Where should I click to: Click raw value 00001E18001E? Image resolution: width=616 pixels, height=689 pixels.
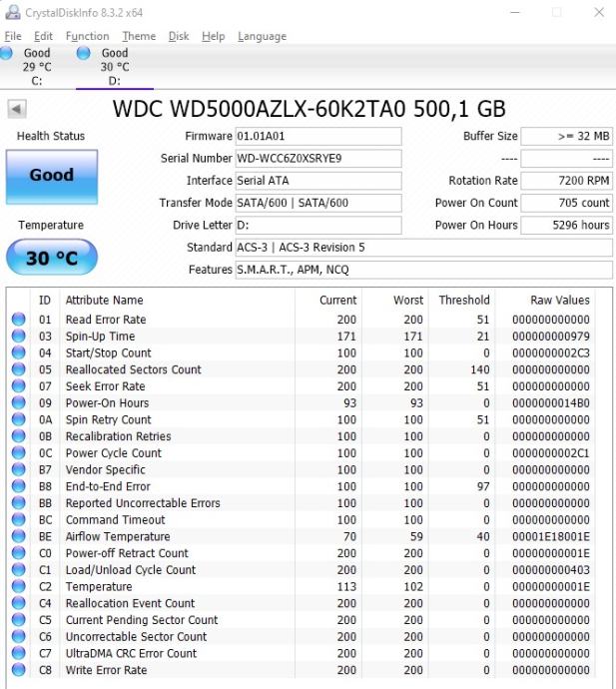tap(551, 536)
